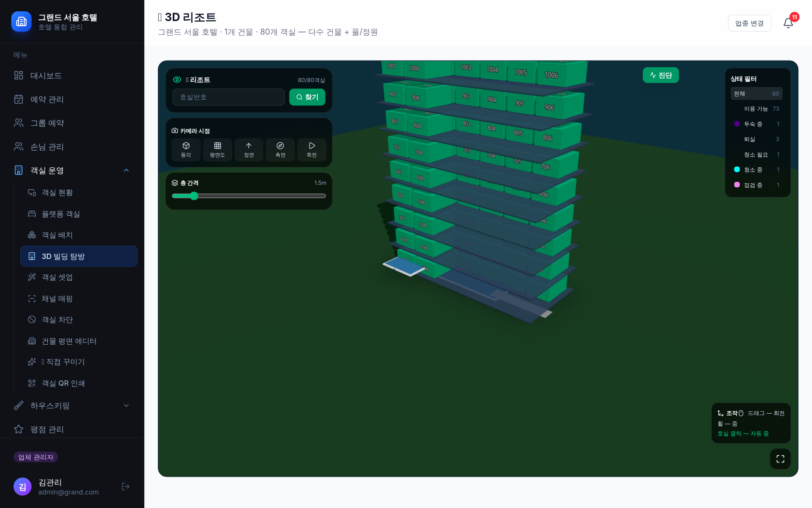Image resolution: width=812 pixels, height=508 pixels.
Task: Filter rooms by 청소 필요 status
Action: (756, 155)
